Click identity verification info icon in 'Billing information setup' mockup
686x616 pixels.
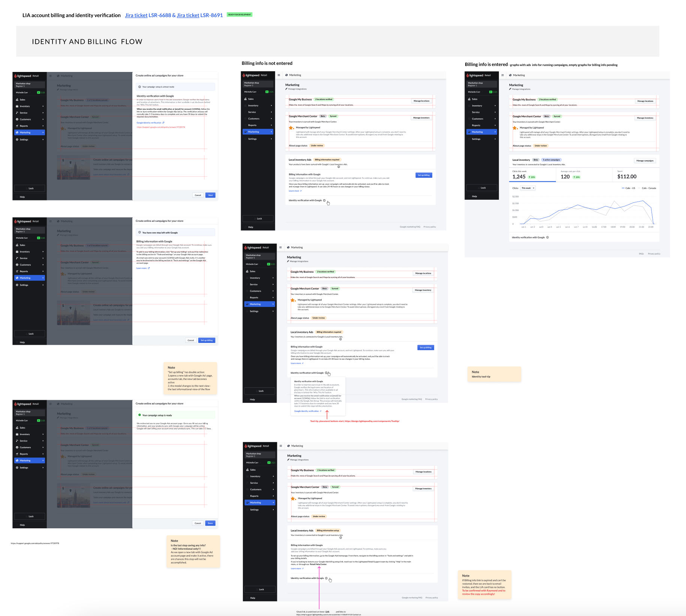326,578
